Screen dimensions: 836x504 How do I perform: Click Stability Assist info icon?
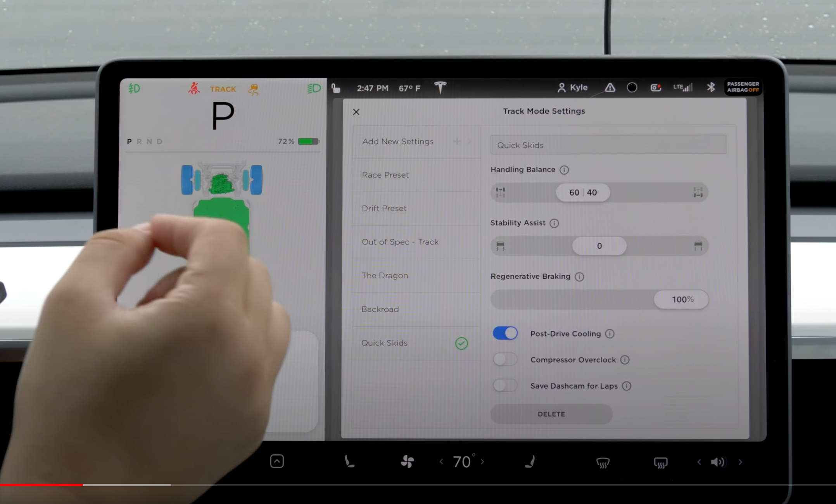point(554,223)
